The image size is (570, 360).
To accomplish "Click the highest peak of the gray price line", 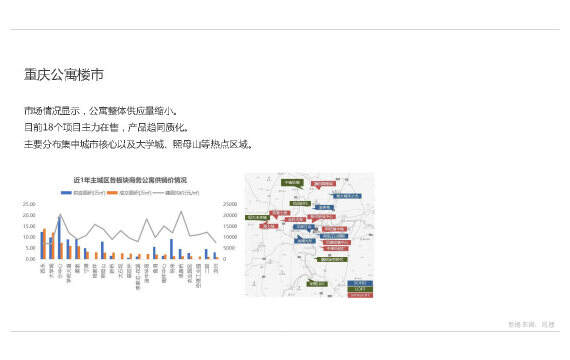I will tap(181, 211).
